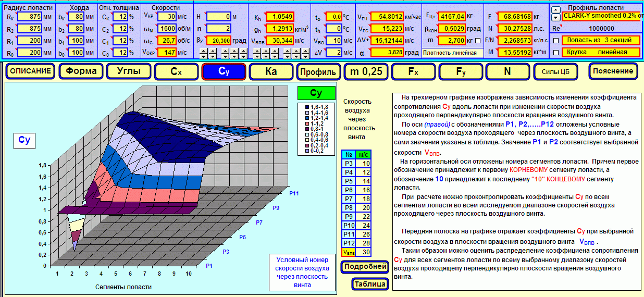Toggle the Крутка линейная checkbox
The height and width of the screenshot is (297, 644).
(x=555, y=52)
